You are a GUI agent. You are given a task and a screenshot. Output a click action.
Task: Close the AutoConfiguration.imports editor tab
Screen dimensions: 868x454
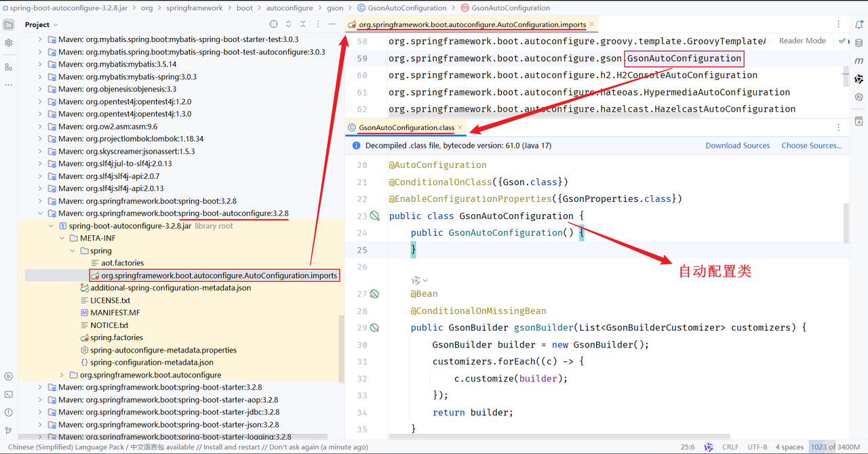point(592,24)
